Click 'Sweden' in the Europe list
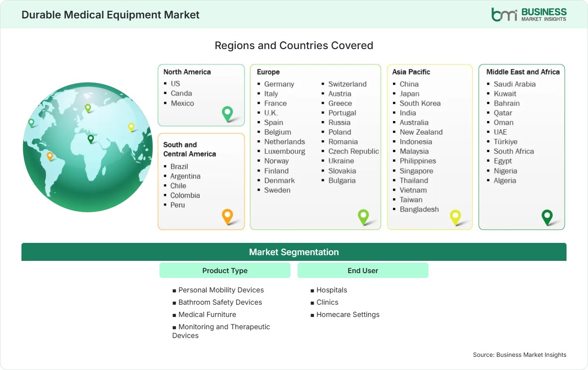The height and width of the screenshot is (370, 588). pos(277,190)
